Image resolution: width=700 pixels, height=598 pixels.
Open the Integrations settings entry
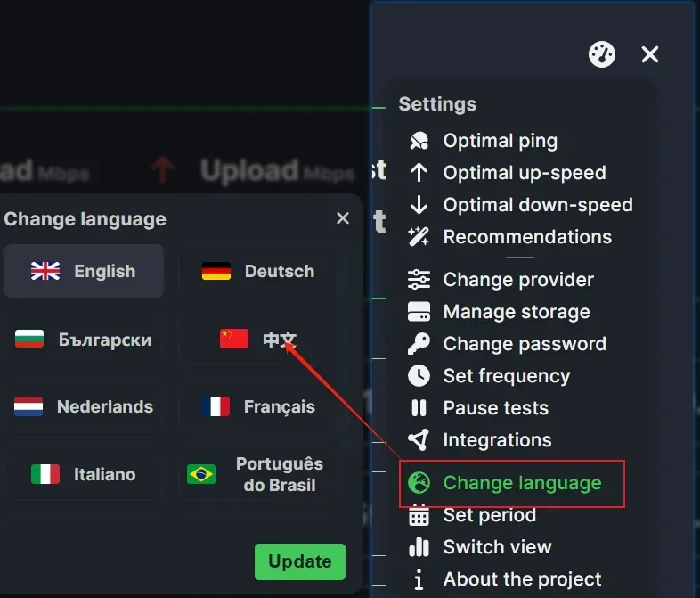click(497, 440)
